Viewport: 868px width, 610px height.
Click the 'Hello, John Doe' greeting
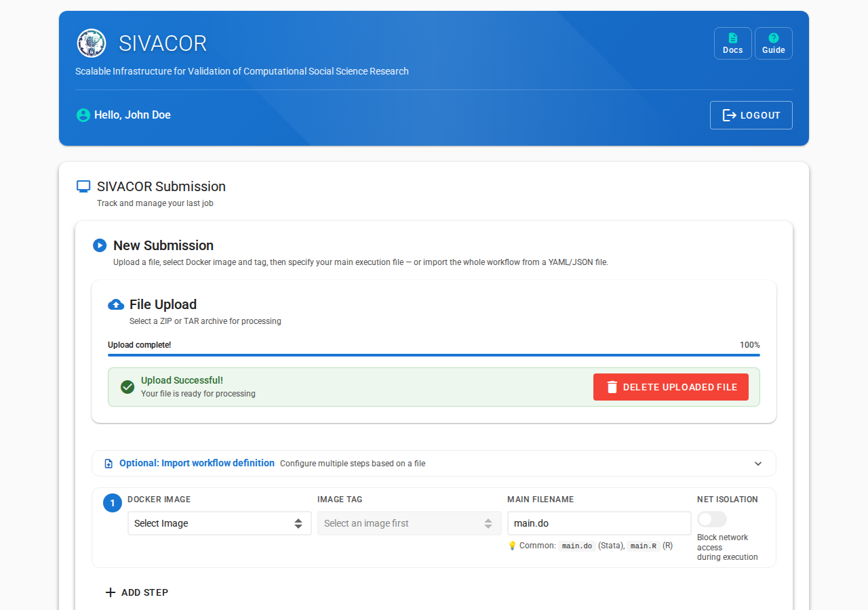[133, 115]
